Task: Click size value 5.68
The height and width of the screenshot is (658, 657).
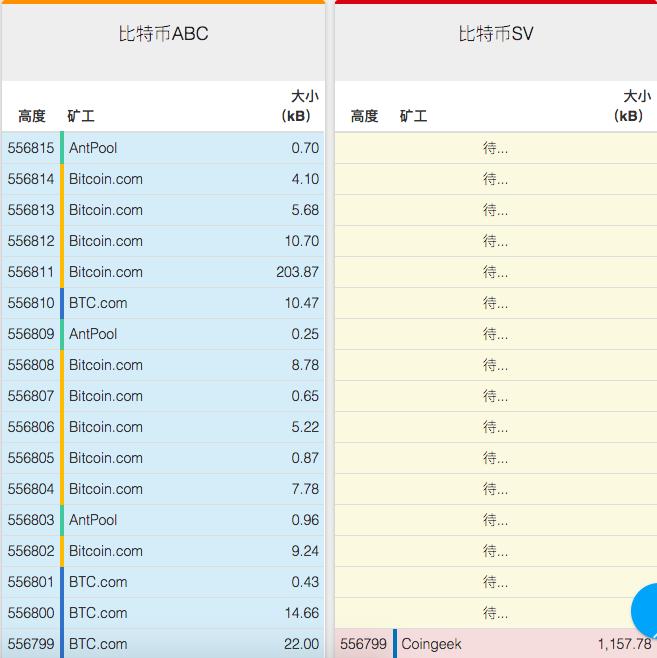Action: pos(305,210)
